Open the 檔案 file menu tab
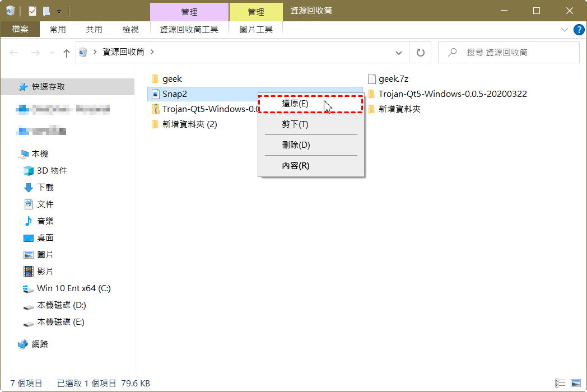Viewport: 587px width, 392px height. pos(20,29)
